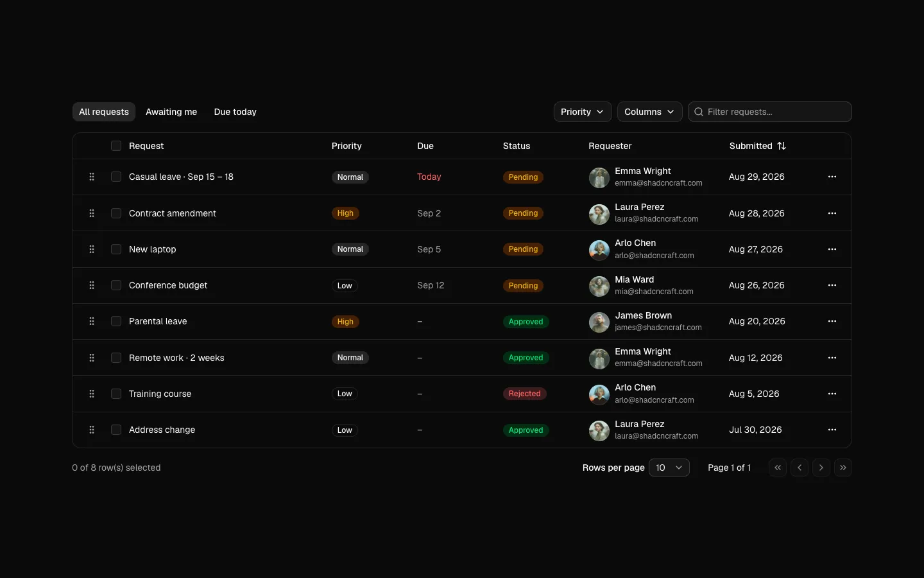The height and width of the screenshot is (578, 924).
Task: Open row actions menu for Casual leave
Action: [832, 177]
